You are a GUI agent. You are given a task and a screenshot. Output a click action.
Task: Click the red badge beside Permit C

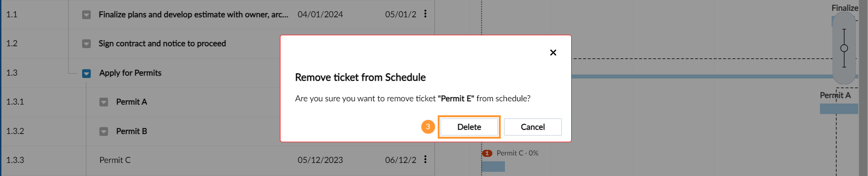(x=487, y=153)
